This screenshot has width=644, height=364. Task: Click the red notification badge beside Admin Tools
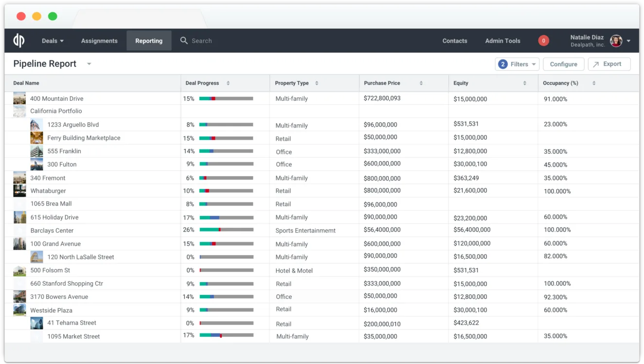[x=543, y=40]
